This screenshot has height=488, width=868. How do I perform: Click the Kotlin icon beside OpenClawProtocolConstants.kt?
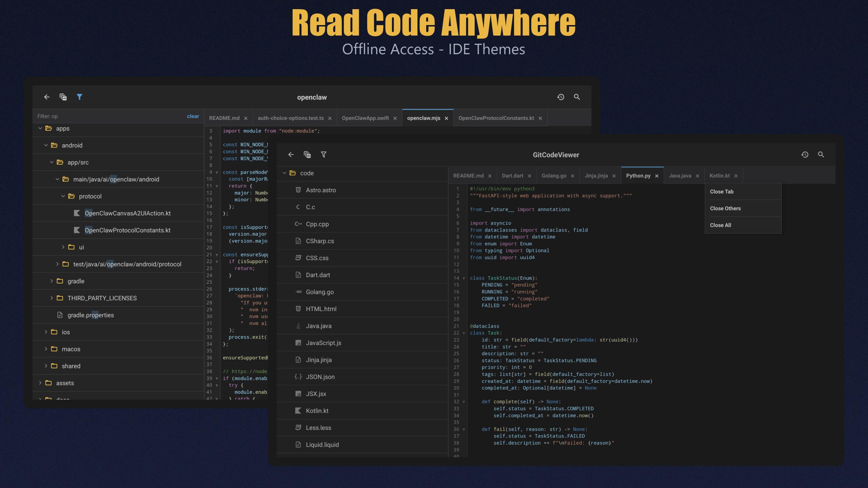pos(77,230)
